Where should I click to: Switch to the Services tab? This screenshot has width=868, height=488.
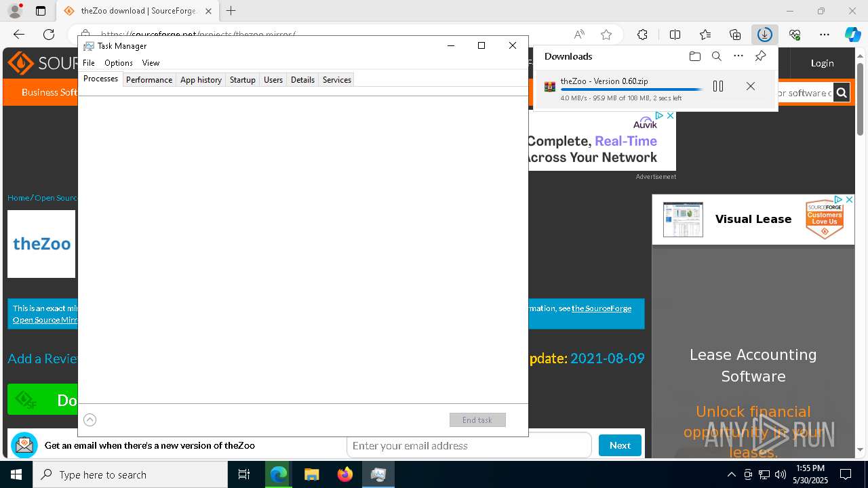336,79
